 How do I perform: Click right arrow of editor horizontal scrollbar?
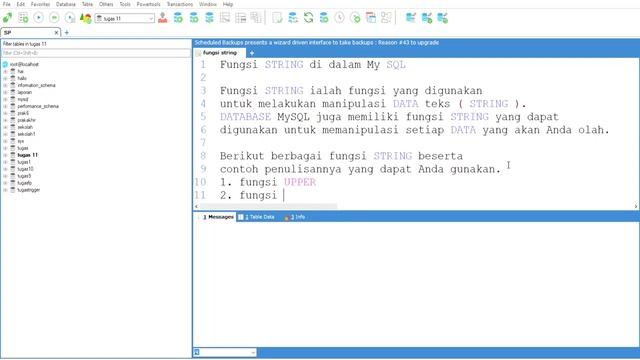636,207
